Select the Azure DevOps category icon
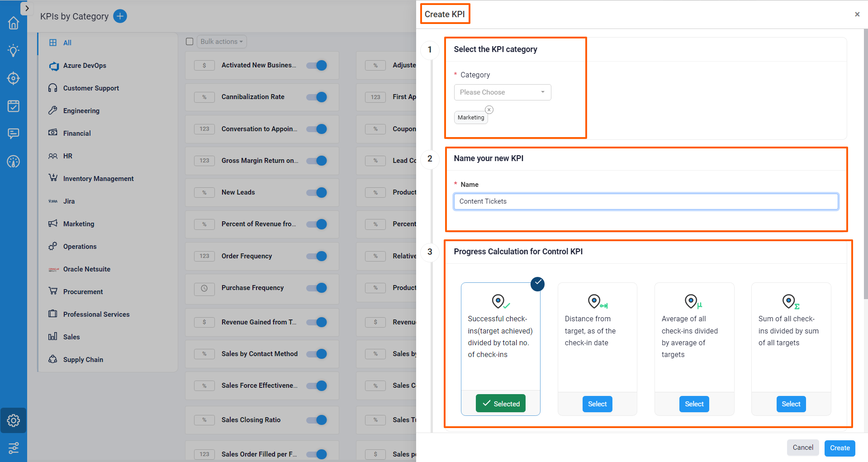Screen dimensions: 868x462 pos(54,66)
